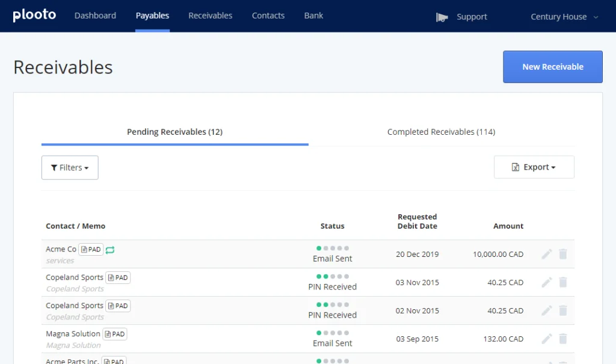Screen dimensions: 616x364
Task: Go to the Payables section
Action: point(152,16)
